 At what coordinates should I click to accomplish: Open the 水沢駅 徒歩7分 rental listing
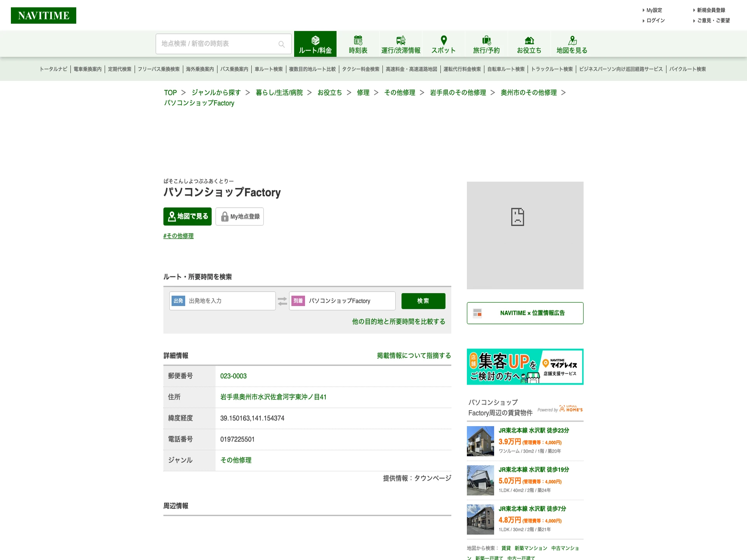[532, 509]
